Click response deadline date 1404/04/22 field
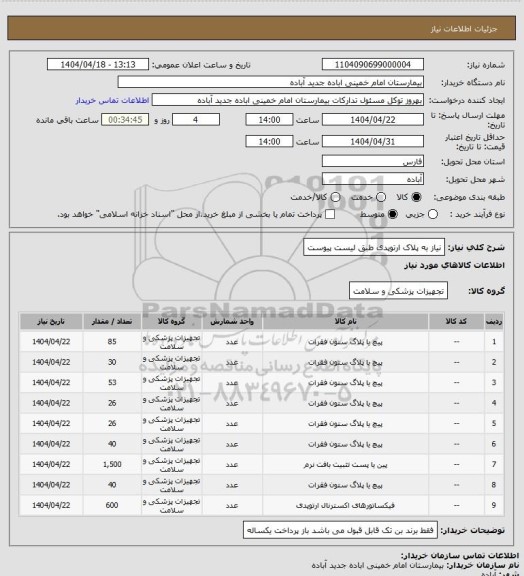Viewport: 524px width, 576px height. [373, 120]
